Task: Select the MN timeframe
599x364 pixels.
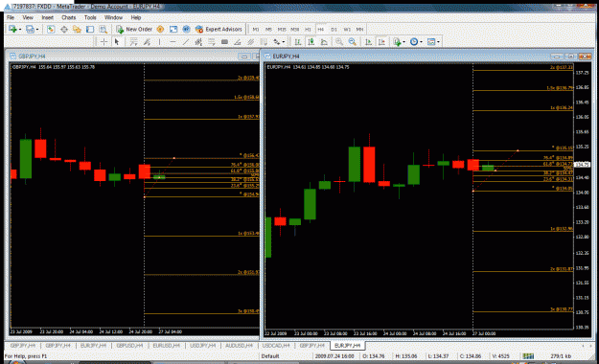Action: (359, 30)
